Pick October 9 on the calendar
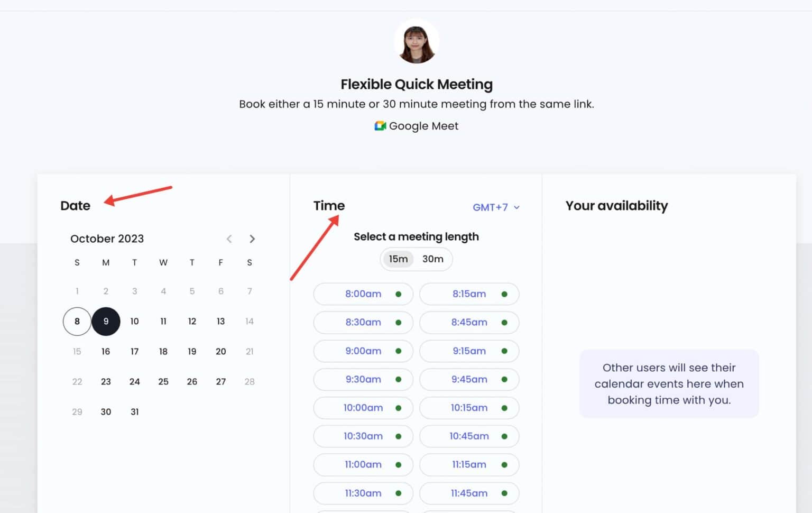Viewport: 812px width, 513px height. 106,322
